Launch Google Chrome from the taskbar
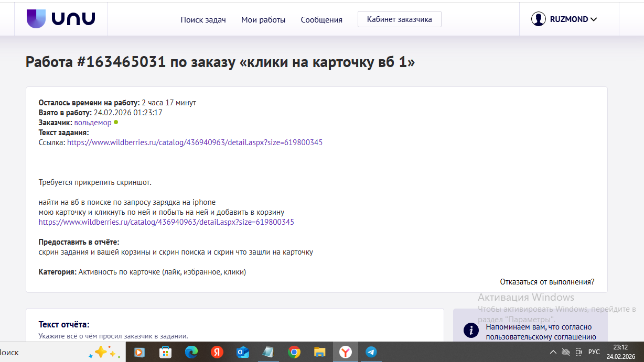The height and width of the screenshot is (362, 644). click(294, 352)
